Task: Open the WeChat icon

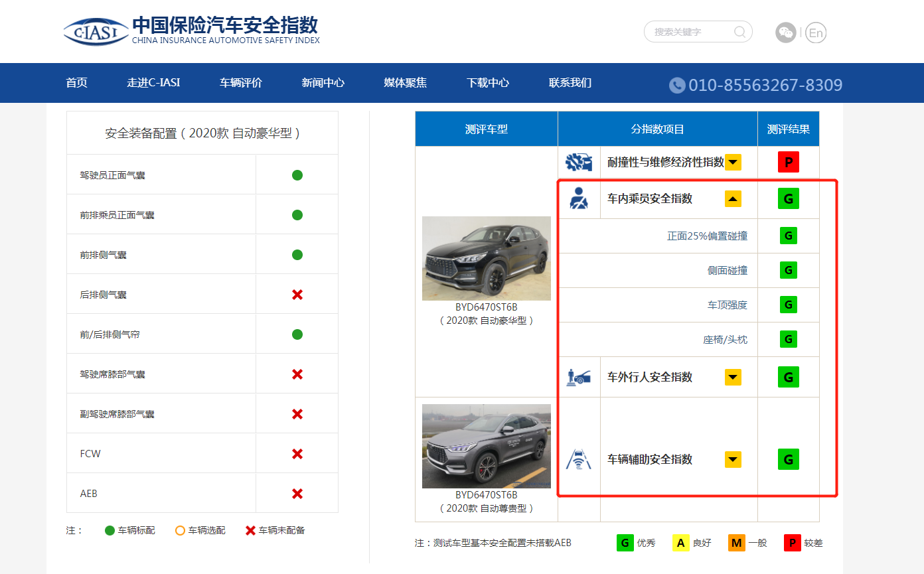Action: (x=786, y=33)
